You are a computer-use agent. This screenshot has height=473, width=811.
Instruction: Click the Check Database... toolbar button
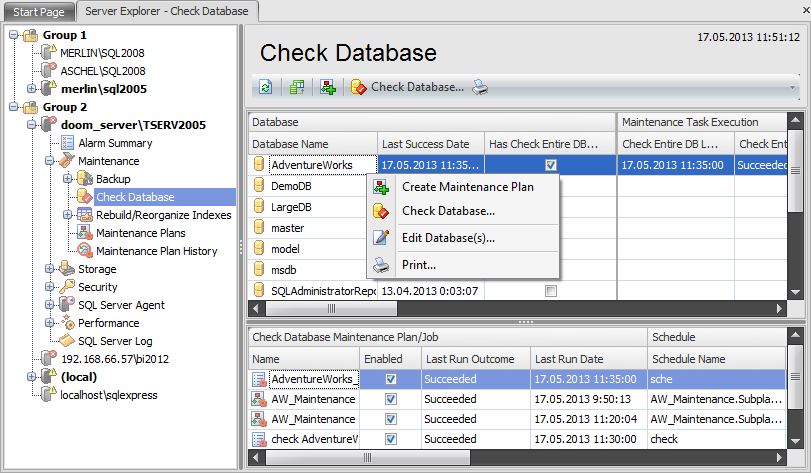pos(407,87)
